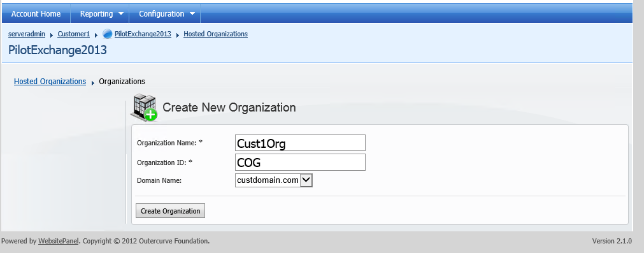This screenshot has width=644, height=253.
Task: Click the Organizations breadcrumb text
Action: 122,82
